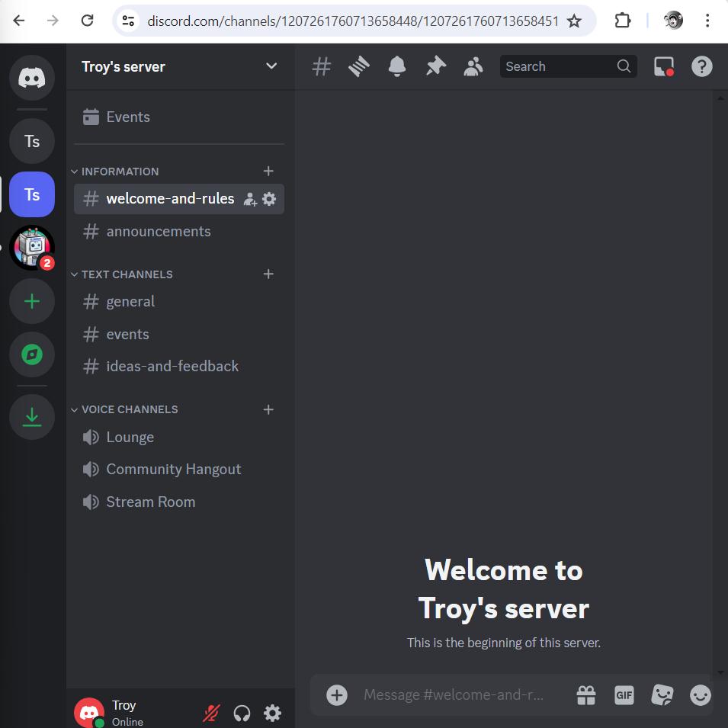Open the Threads icon in channel header

click(359, 66)
